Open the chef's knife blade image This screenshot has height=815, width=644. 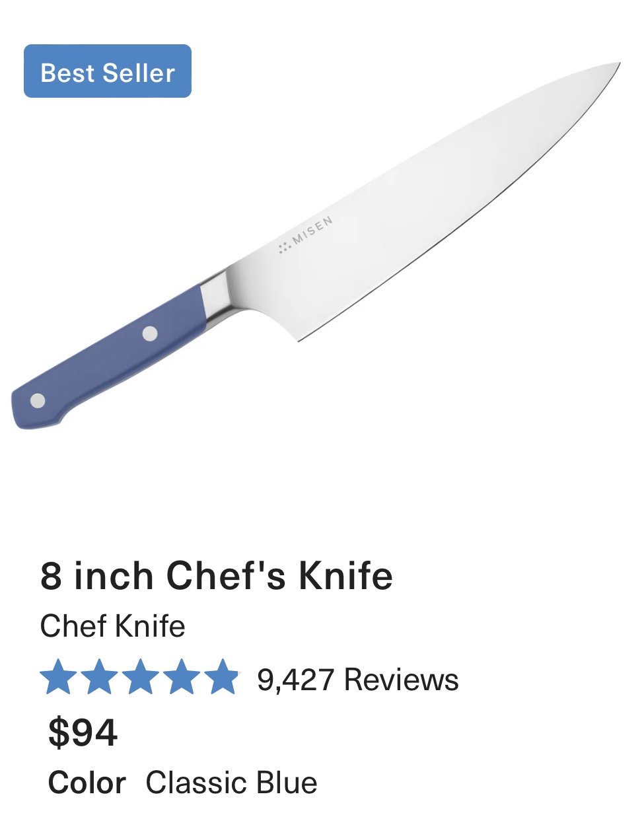423,198
